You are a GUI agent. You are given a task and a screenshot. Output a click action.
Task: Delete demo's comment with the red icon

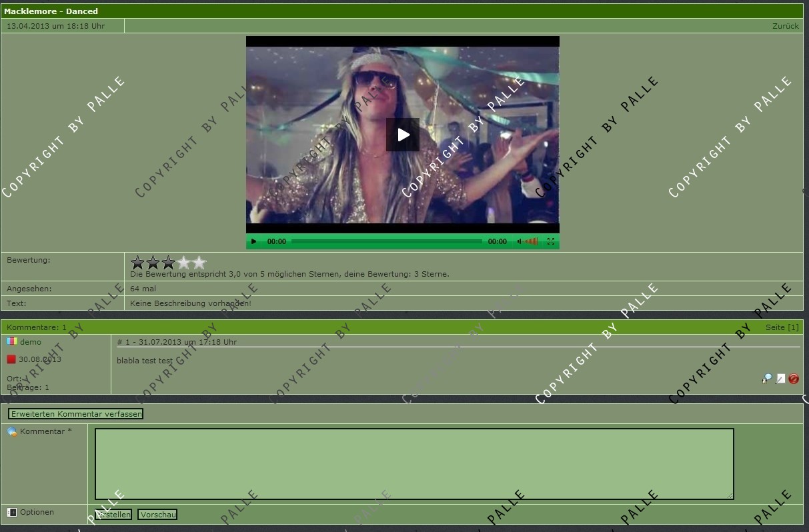tap(794, 379)
